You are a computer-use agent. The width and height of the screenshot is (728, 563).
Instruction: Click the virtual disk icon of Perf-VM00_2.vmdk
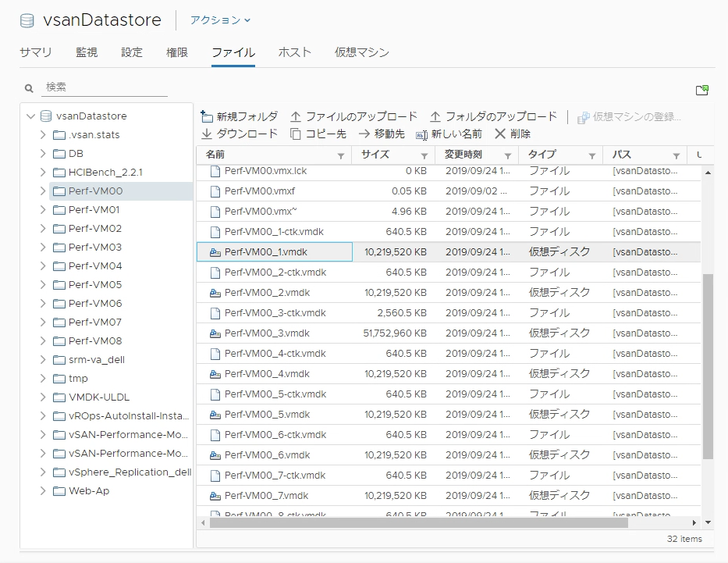pyautogui.click(x=215, y=293)
